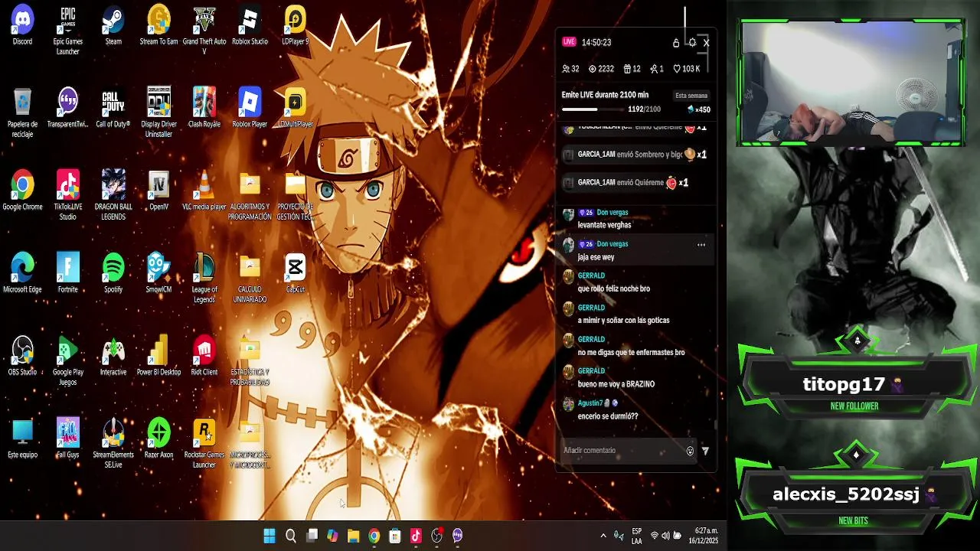Open the Discord desktop shortcut

pos(22,25)
